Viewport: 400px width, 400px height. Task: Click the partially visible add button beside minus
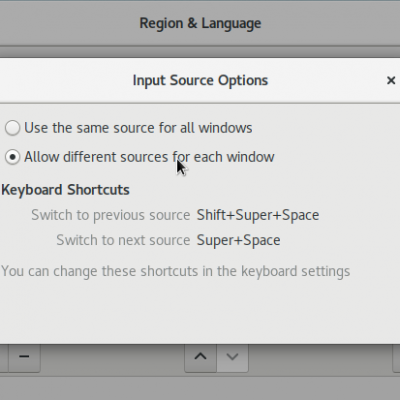pyautogui.click(x=4, y=357)
